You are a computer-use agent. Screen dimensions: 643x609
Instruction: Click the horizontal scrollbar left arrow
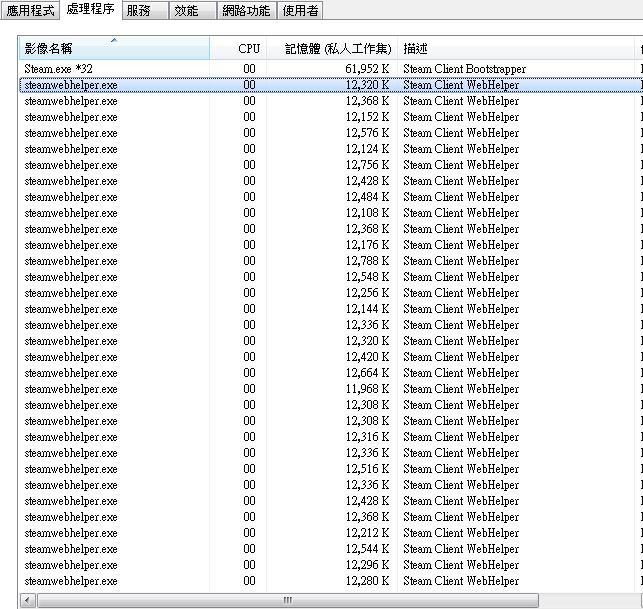(x=27, y=601)
